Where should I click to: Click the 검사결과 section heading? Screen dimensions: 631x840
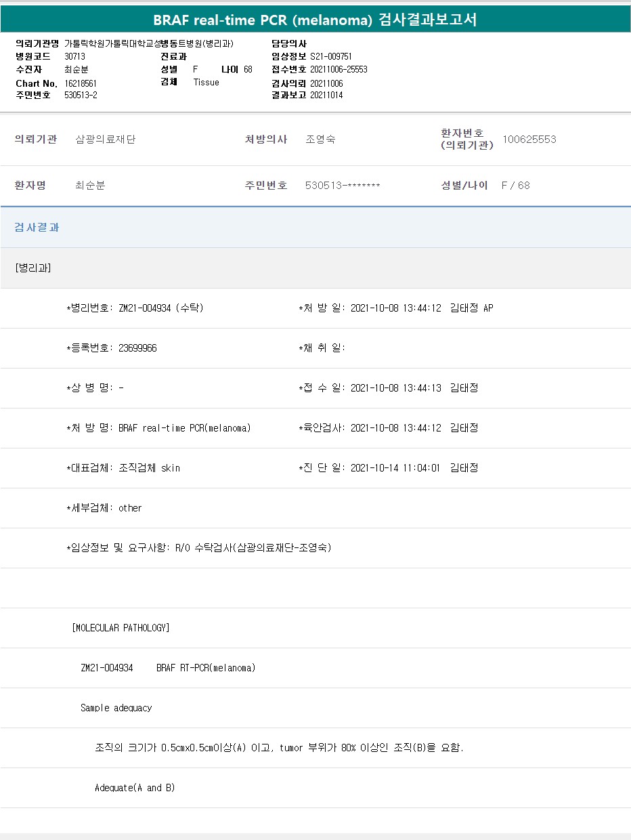[x=37, y=227]
